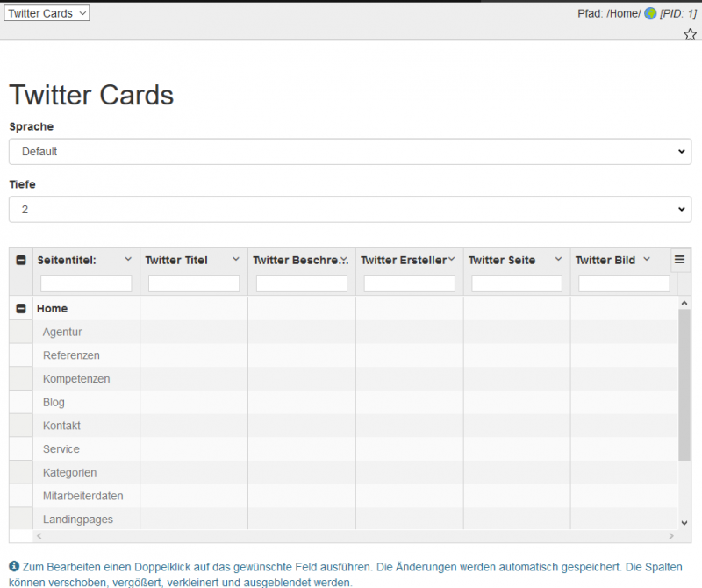Click the horizontal scroll left arrow
The height and width of the screenshot is (588, 702).
click(x=39, y=535)
